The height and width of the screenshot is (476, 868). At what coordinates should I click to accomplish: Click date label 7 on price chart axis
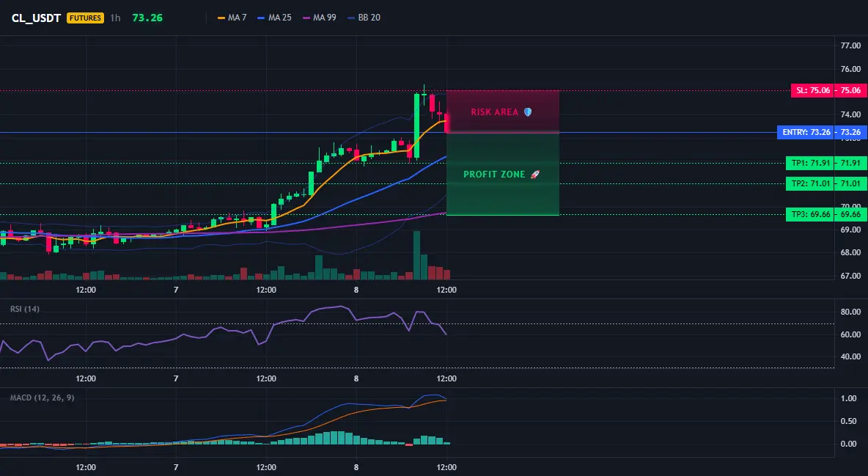tap(176, 290)
